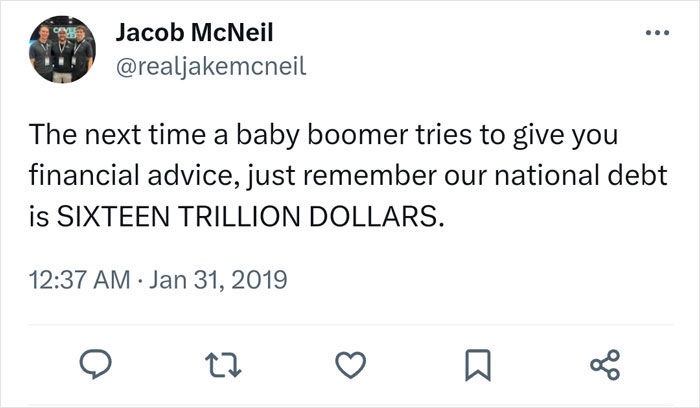The image size is (700, 408).
Task: Like the tweet with the heart icon
Action: coord(344,367)
